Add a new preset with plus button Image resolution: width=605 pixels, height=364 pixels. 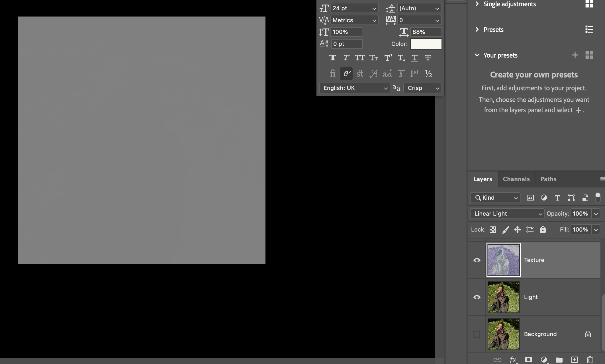click(x=575, y=55)
